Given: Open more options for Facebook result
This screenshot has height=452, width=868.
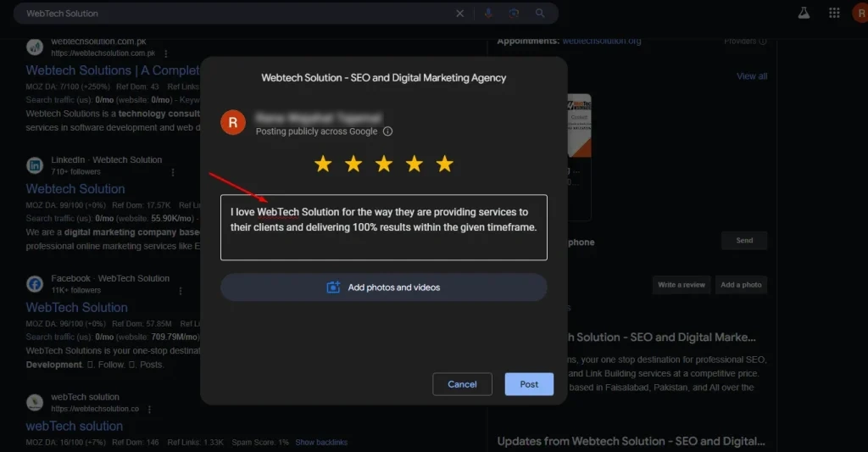Looking at the screenshot, I should [x=180, y=291].
